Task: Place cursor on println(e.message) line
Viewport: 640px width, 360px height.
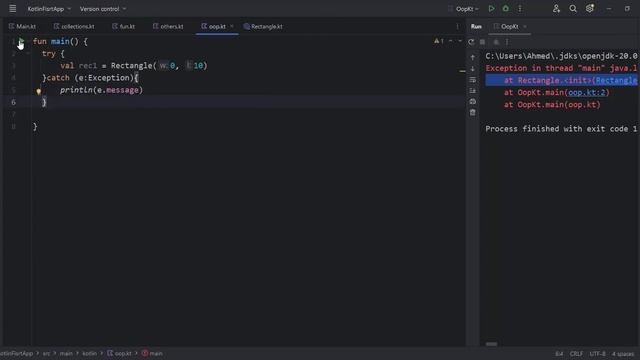Action: tap(101, 90)
